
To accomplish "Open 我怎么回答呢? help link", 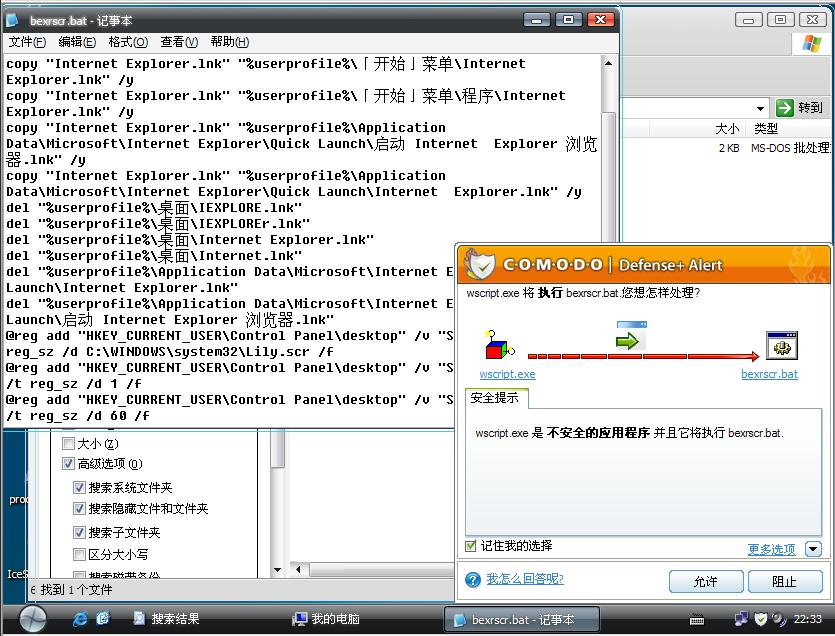I will point(525,579).
